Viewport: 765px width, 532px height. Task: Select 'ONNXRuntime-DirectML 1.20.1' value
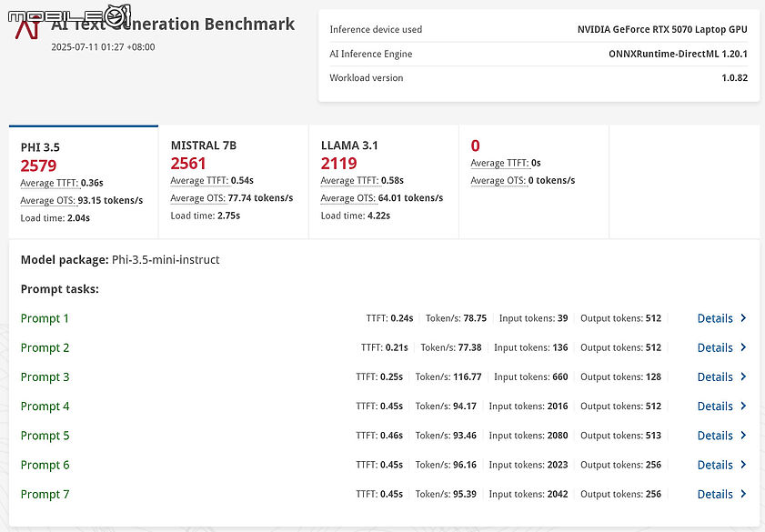678,54
